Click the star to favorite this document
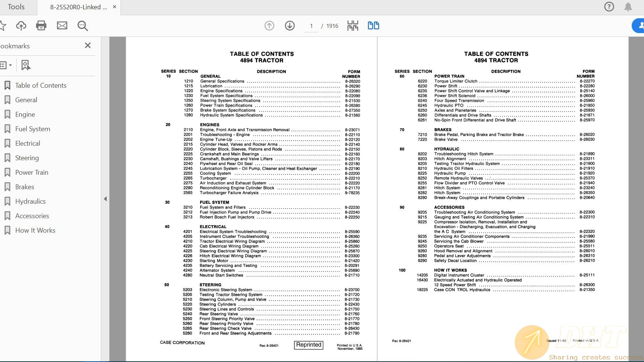Image resolution: width=644 pixels, height=362 pixels. click(4, 25)
